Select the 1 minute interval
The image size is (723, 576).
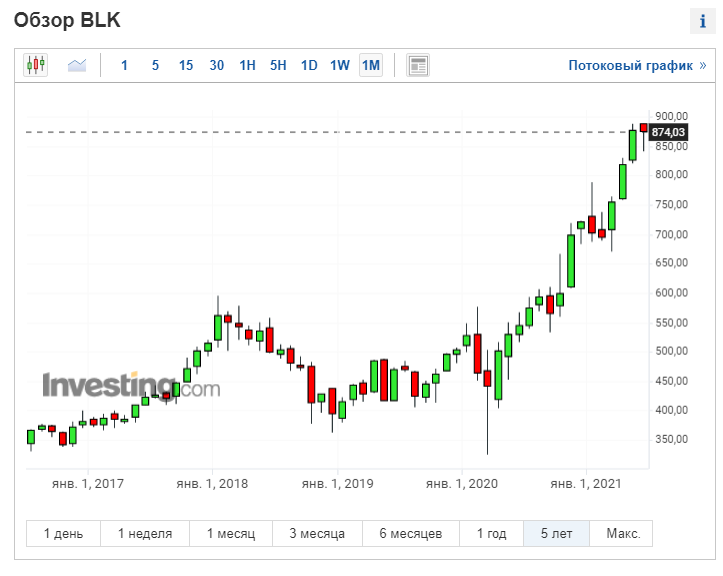pos(124,65)
